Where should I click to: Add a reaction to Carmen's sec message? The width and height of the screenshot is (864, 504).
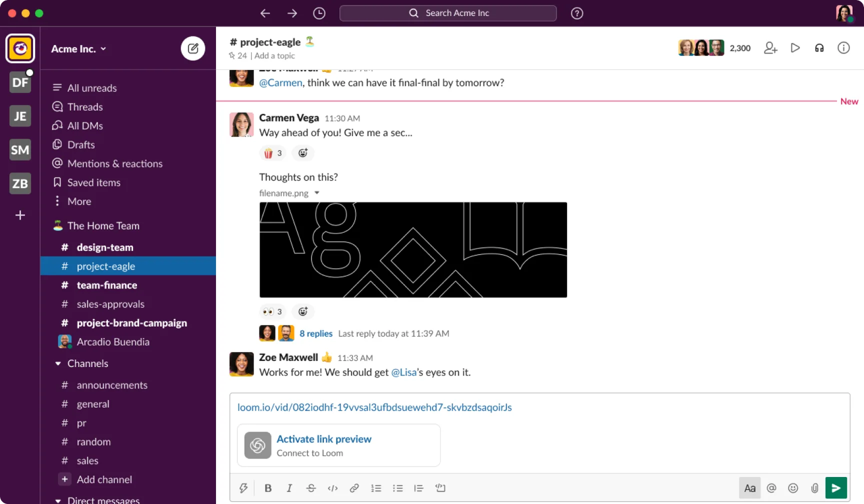pos(303,153)
